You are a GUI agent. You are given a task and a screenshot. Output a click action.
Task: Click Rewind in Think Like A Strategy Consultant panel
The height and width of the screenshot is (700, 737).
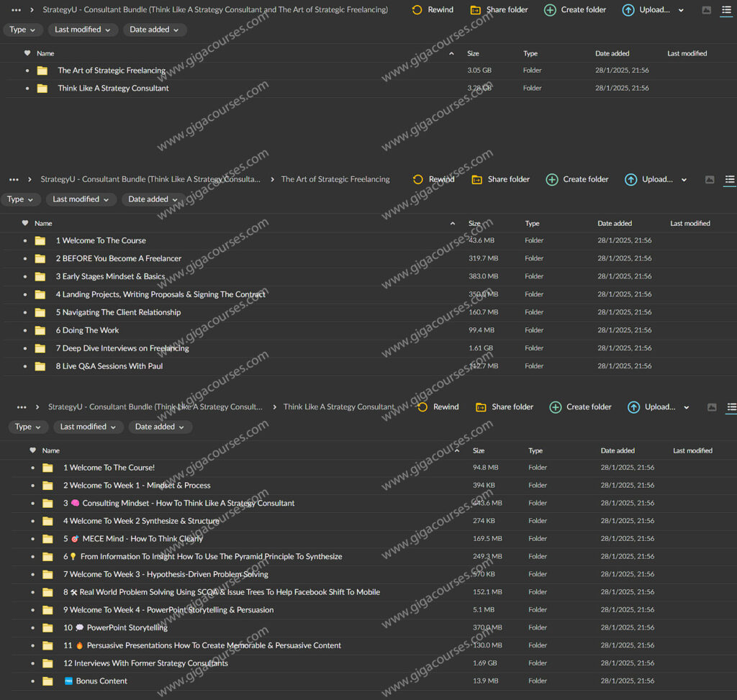(x=438, y=407)
